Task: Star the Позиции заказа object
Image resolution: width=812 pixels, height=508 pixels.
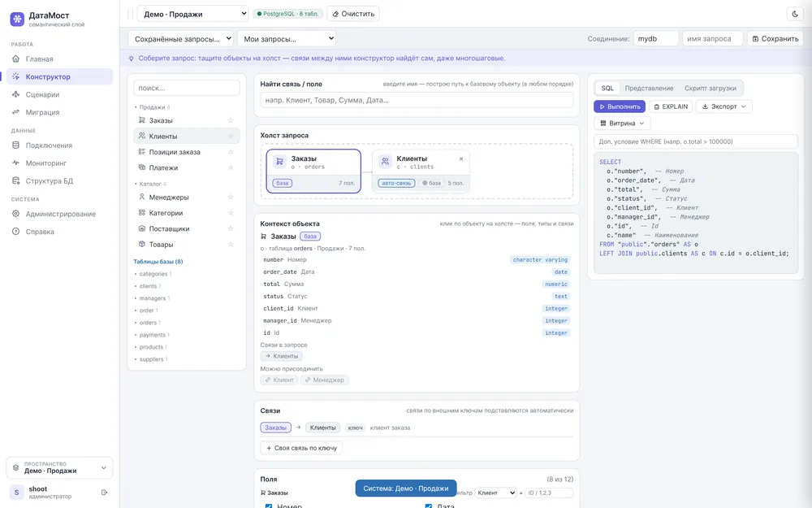Action: tap(231, 152)
